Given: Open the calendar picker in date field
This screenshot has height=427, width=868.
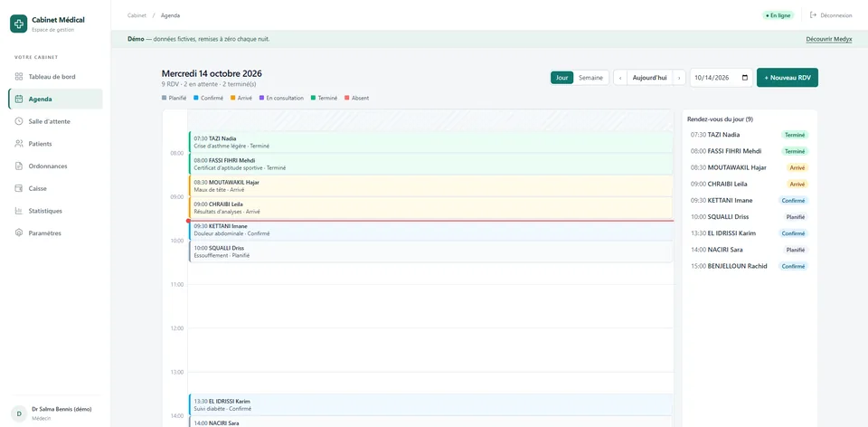Looking at the screenshot, I should (x=745, y=78).
